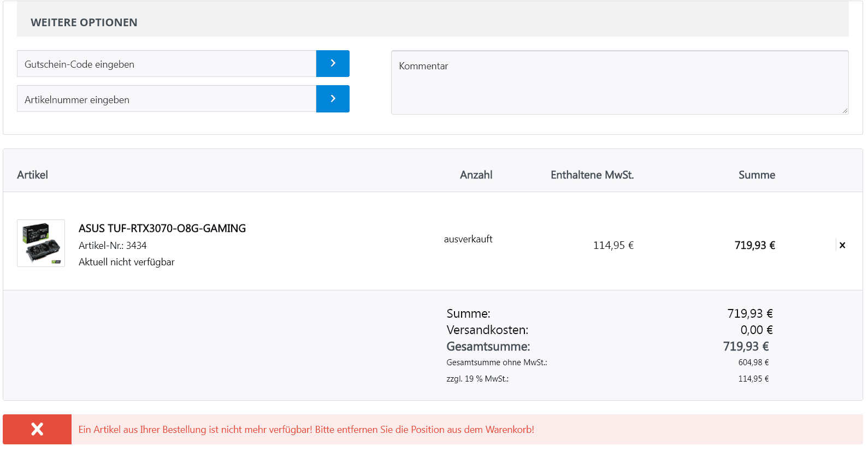
Task: Select the Artikel-Nr.: 3434 text
Action: 113,246
